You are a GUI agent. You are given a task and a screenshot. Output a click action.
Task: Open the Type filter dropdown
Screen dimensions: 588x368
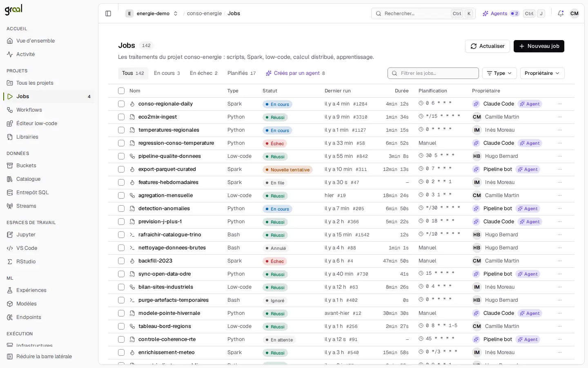(x=499, y=73)
